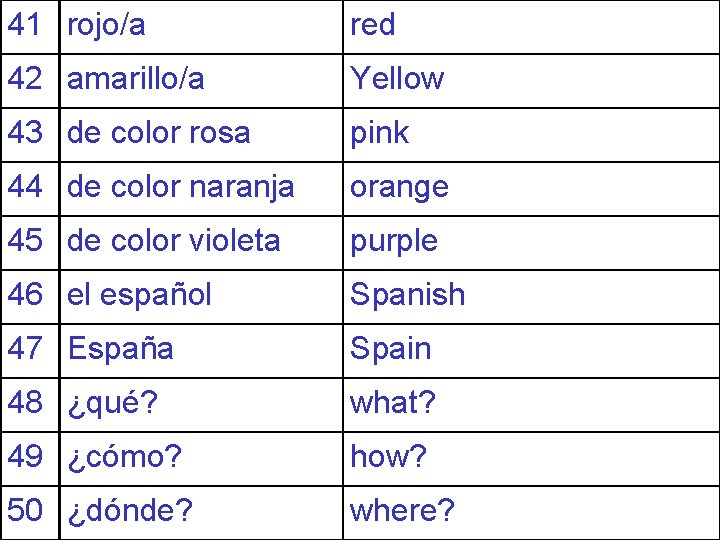
Task: Click the English word red
Action: [x=372, y=25]
